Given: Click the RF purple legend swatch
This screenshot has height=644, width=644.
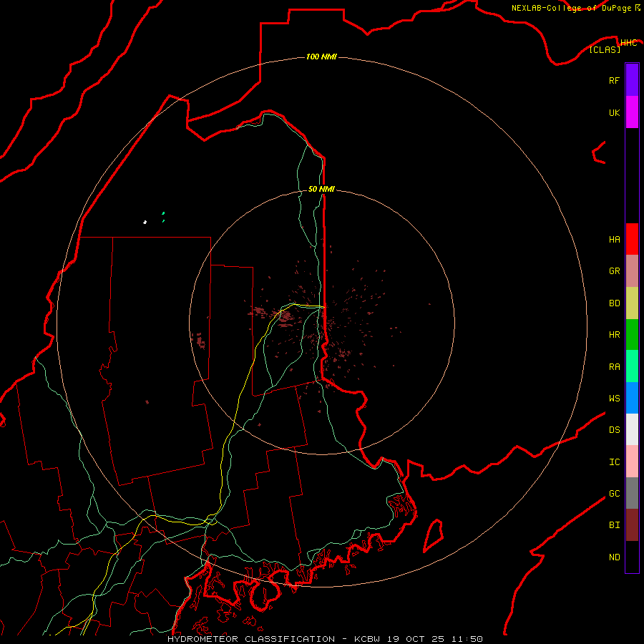Looking at the screenshot, I should (632, 80).
